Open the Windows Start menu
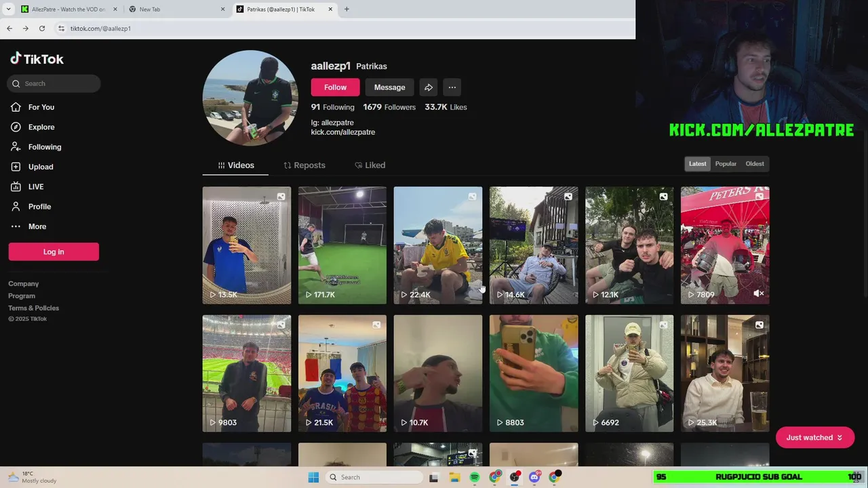 [x=313, y=477]
